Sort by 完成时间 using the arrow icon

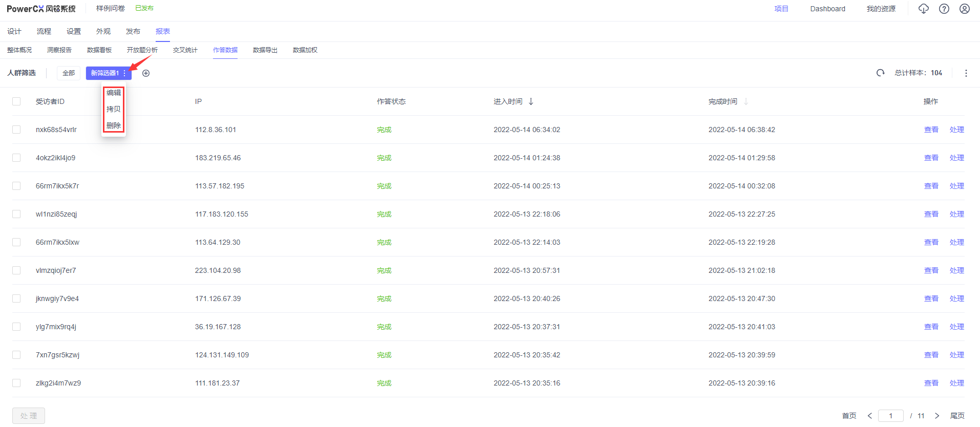[745, 101]
